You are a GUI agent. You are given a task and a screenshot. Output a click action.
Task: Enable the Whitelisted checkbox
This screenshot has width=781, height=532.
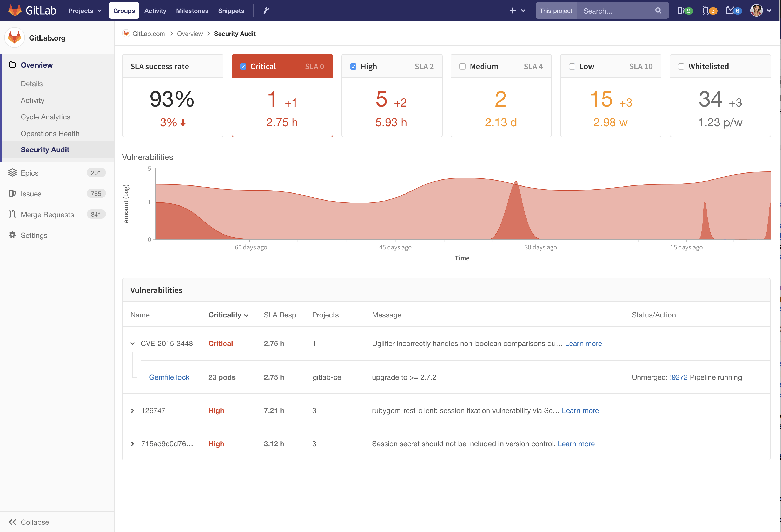point(681,66)
